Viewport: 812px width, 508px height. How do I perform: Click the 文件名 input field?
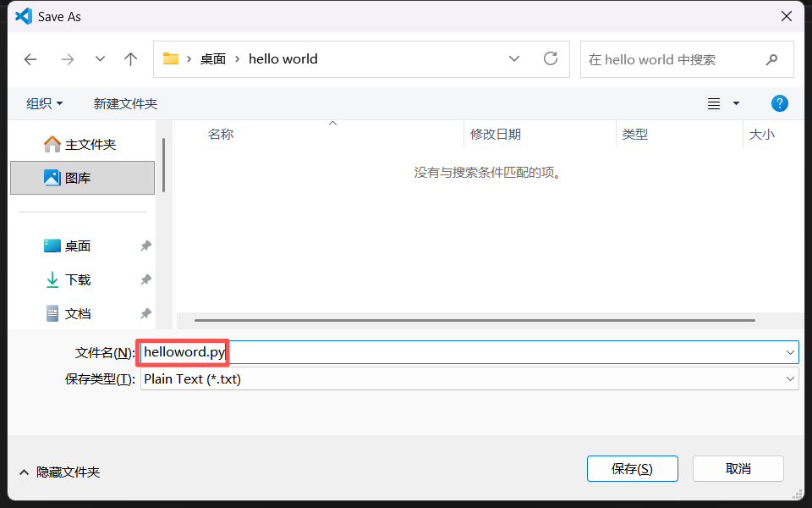465,352
